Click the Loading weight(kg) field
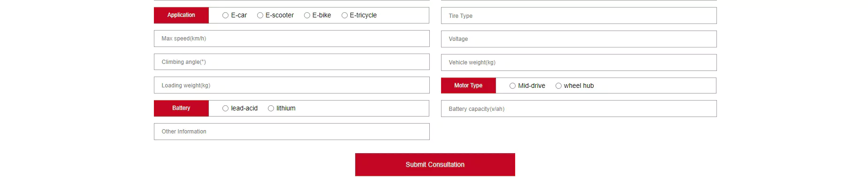This screenshot has width=868, height=195. click(291, 85)
